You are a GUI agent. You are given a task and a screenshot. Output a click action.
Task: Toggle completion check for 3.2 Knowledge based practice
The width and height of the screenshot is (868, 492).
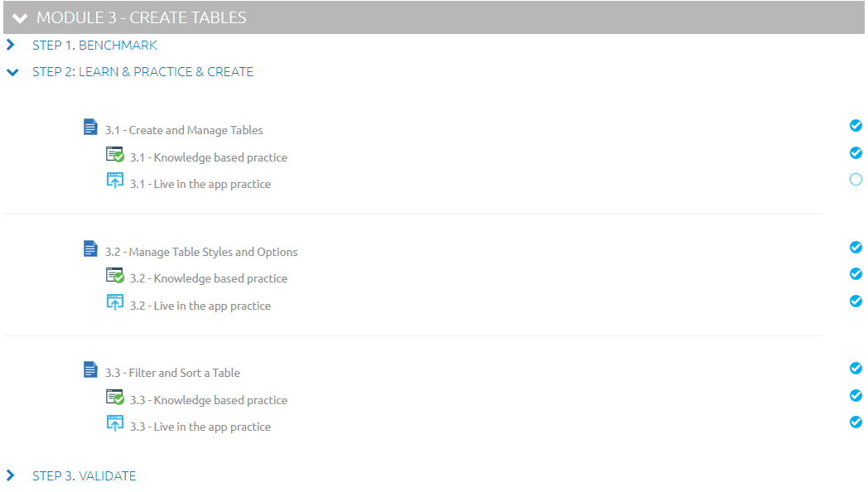(x=856, y=274)
